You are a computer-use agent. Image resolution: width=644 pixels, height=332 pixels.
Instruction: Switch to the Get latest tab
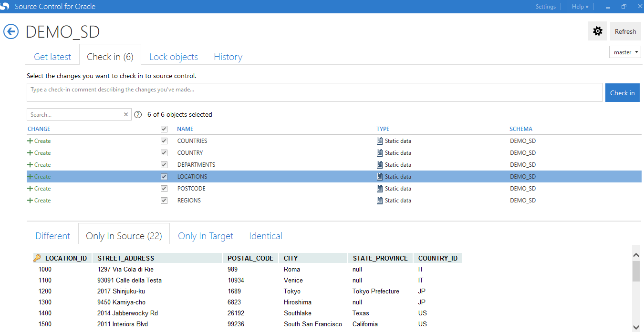[x=52, y=57]
